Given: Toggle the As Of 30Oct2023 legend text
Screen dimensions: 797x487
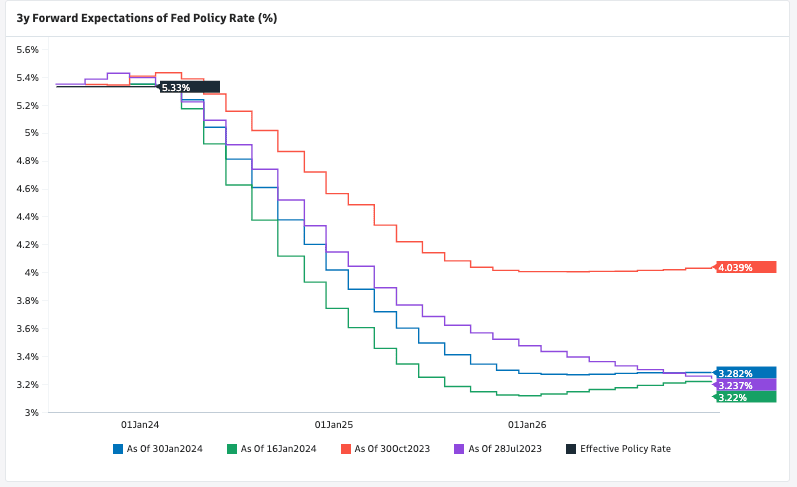Looking at the screenshot, I should point(392,449).
